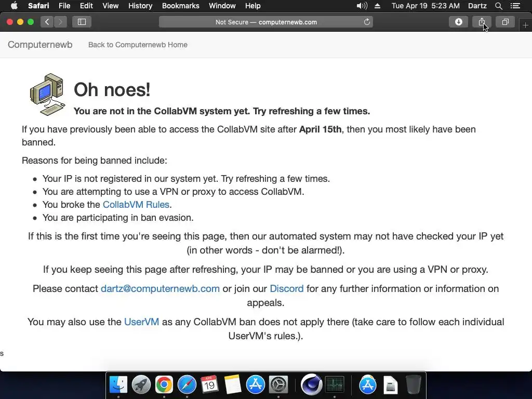
Task: Open the Edit menu
Action: (x=86, y=6)
